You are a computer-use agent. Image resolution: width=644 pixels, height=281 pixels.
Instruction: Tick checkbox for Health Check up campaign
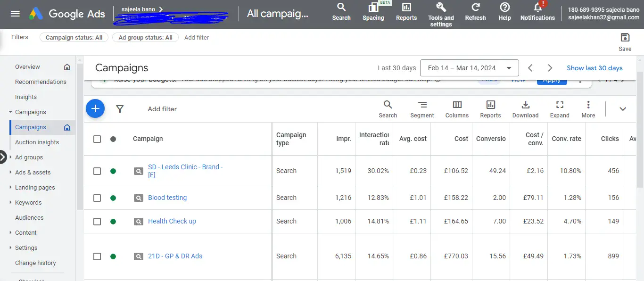coord(97,222)
